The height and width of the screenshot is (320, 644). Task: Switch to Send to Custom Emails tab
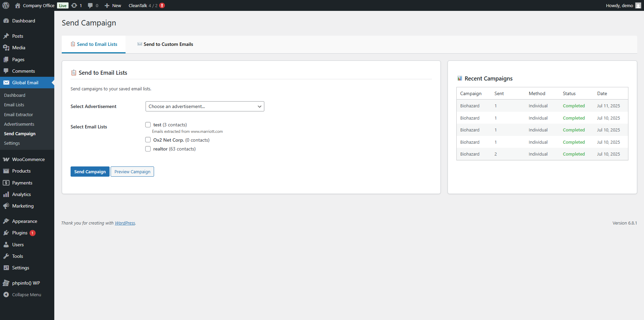(165, 44)
